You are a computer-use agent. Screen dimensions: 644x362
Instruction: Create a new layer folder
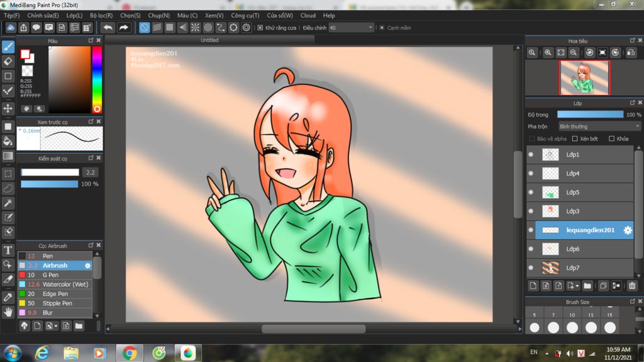pos(587,285)
